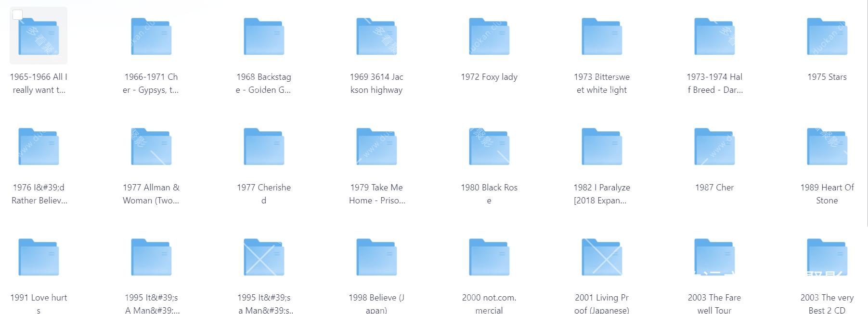Click the '1968 Backstage - Golden G...' label
Screen dimensions: 868x314
pyautogui.click(x=264, y=83)
